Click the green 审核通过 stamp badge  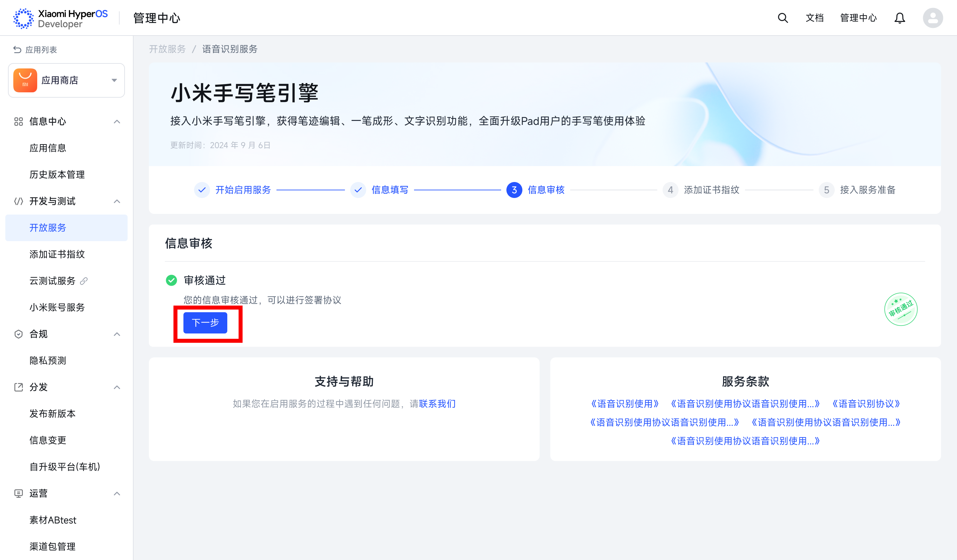[901, 309]
